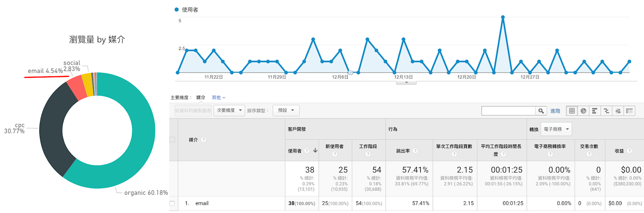Open the 其他 primary dimension menu
The width and height of the screenshot is (644, 213).
point(218,98)
